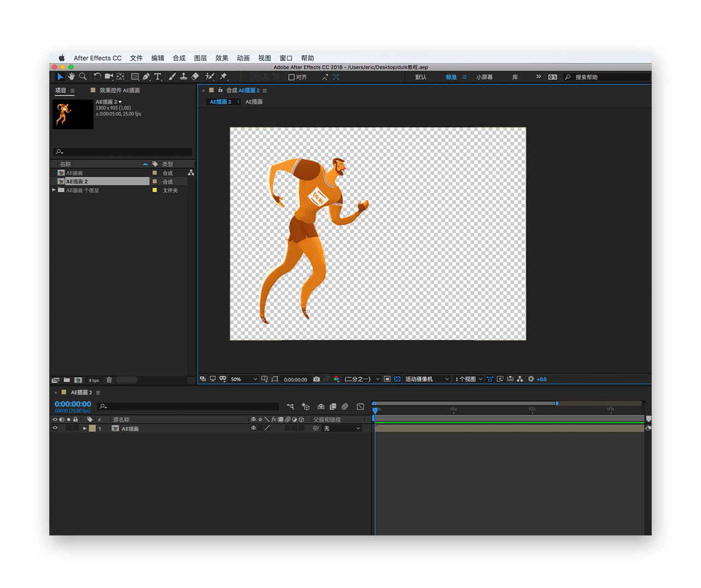Click the AE插画 breadcrumb in composition viewer
The width and height of the screenshot is (701, 588).
click(x=254, y=102)
